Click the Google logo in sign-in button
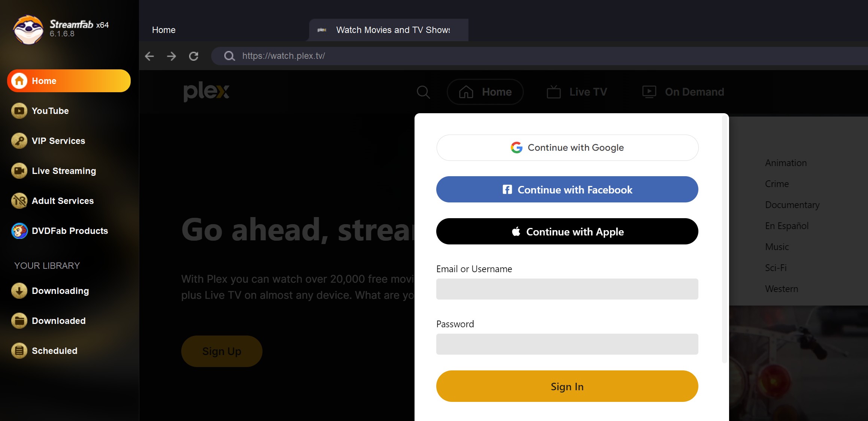Image resolution: width=868 pixels, height=421 pixels. (516, 148)
